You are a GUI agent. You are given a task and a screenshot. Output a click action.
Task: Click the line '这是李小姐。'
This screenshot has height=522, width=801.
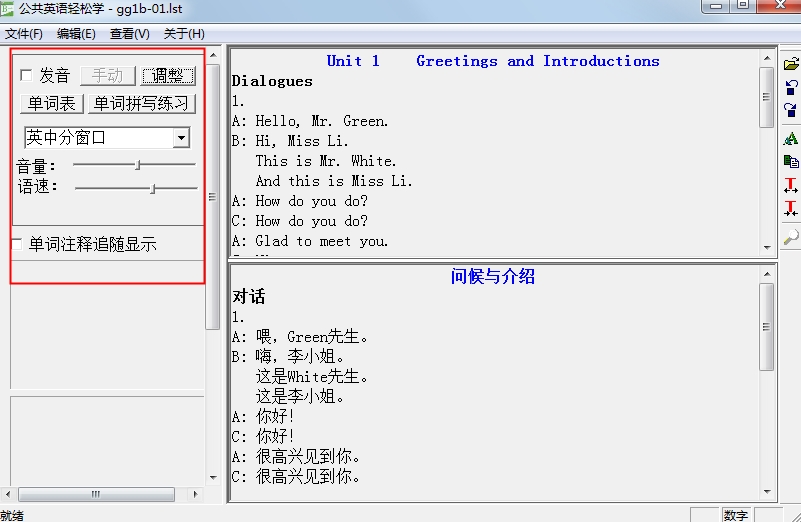coord(300,396)
